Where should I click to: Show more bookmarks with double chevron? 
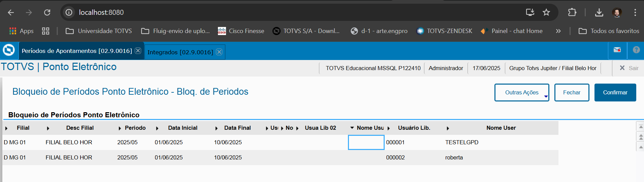click(558, 31)
